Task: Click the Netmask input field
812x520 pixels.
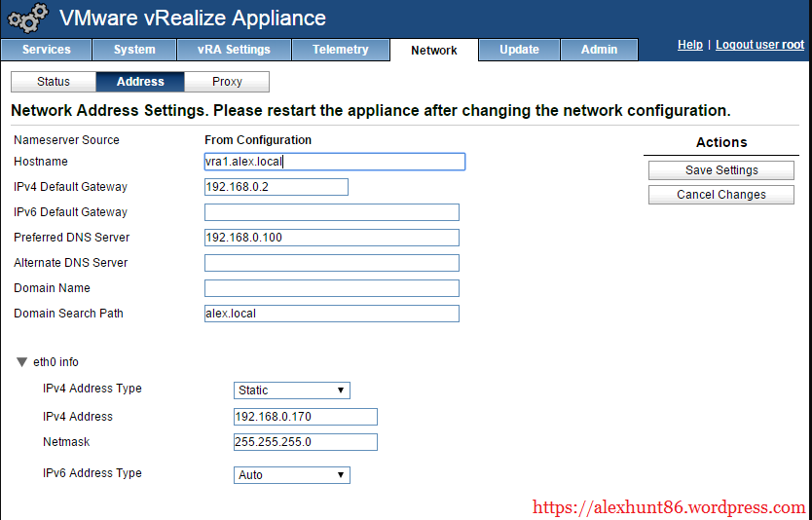Action: pyautogui.click(x=305, y=442)
